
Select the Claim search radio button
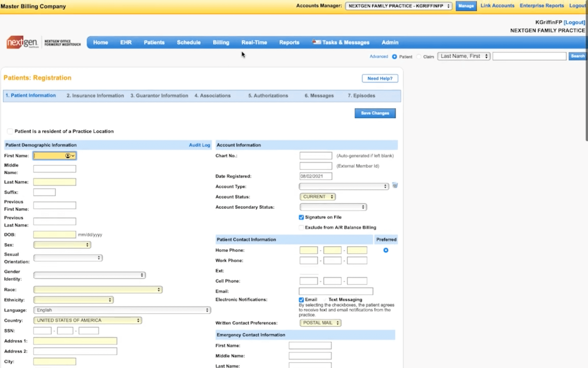(x=419, y=57)
